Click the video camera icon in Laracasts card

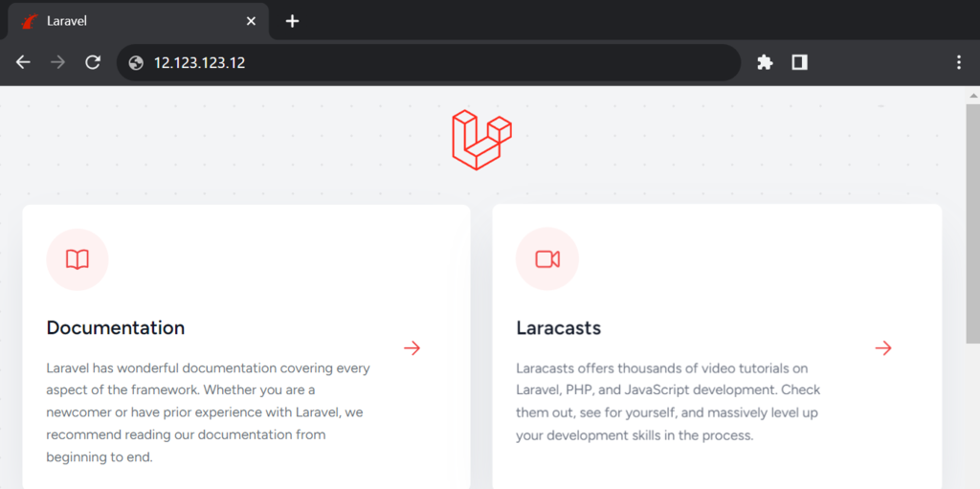pyautogui.click(x=547, y=259)
